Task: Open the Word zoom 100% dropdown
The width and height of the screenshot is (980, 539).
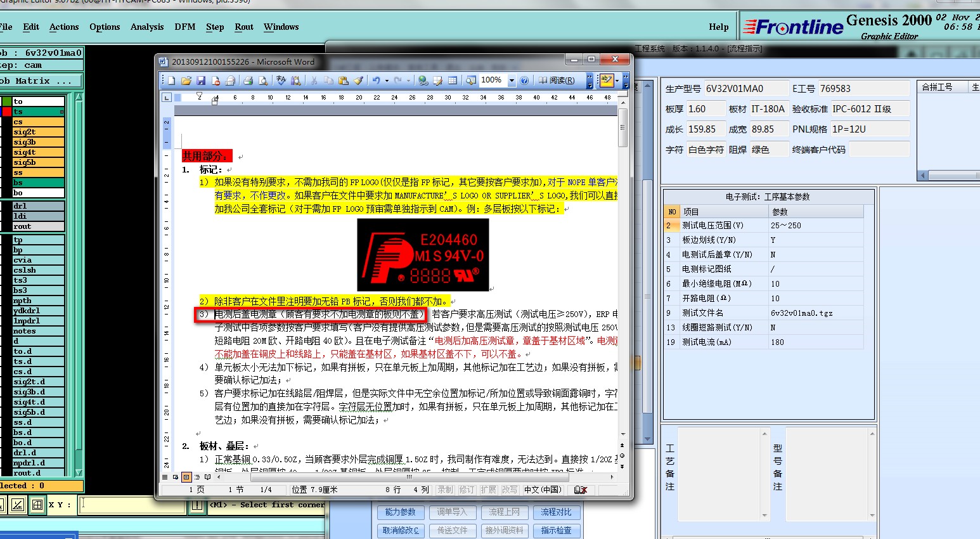Action: click(512, 81)
